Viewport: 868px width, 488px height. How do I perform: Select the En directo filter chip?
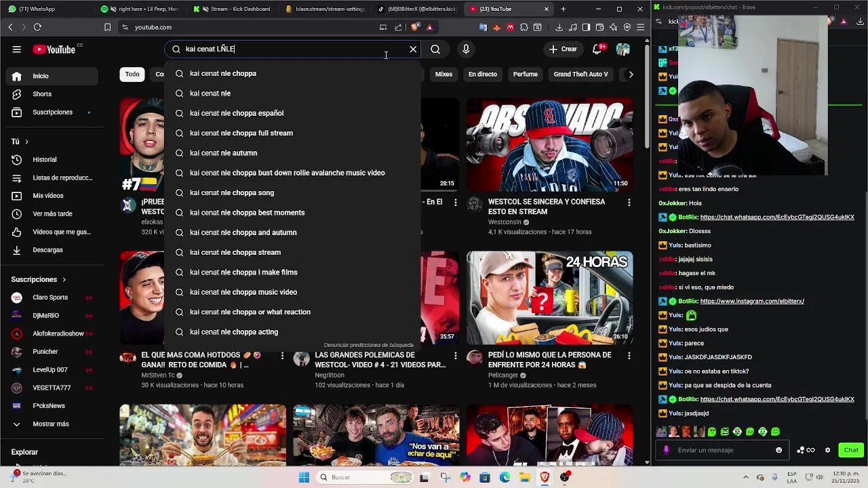(483, 74)
